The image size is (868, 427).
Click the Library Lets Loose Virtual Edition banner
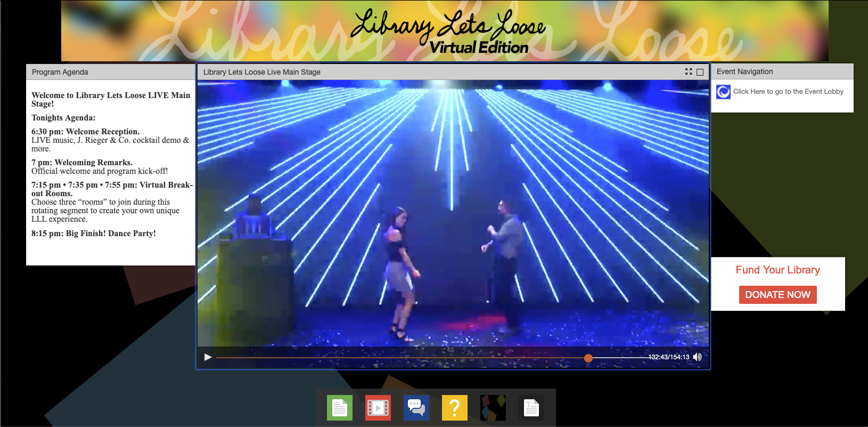tap(445, 31)
